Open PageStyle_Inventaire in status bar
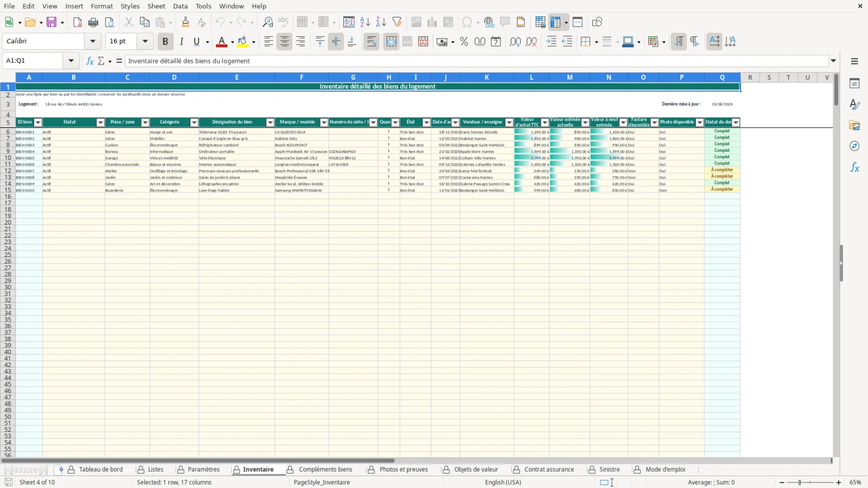Screen dimensions: 868x488 click(x=322, y=483)
